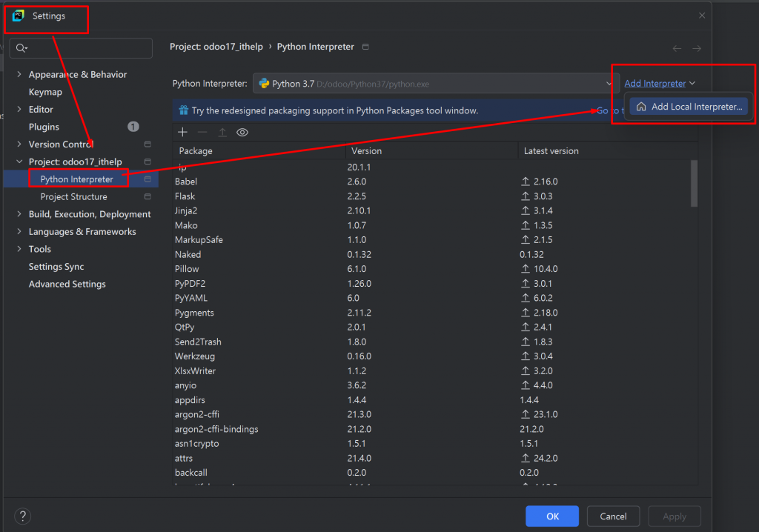Click the upgrade arrow next to attrs 24.2.0
Viewport: 759px width, 532px height.
[x=526, y=458]
